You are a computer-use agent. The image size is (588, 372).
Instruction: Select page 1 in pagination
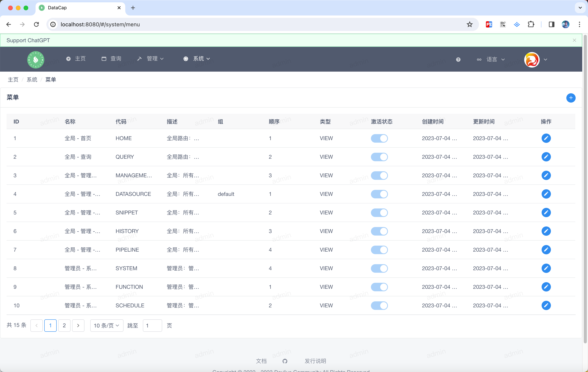tap(50, 326)
